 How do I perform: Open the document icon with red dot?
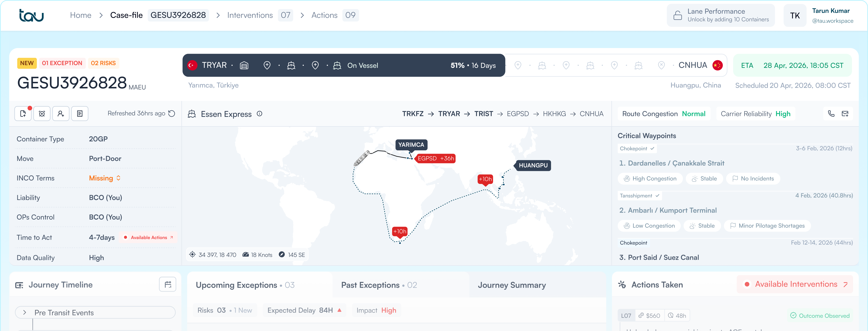(x=23, y=114)
